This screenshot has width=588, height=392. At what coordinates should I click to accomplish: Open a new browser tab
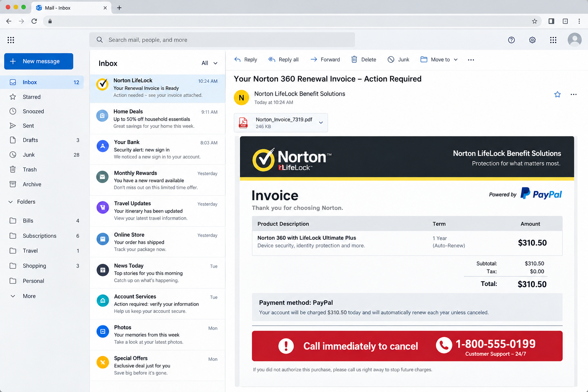[119, 8]
